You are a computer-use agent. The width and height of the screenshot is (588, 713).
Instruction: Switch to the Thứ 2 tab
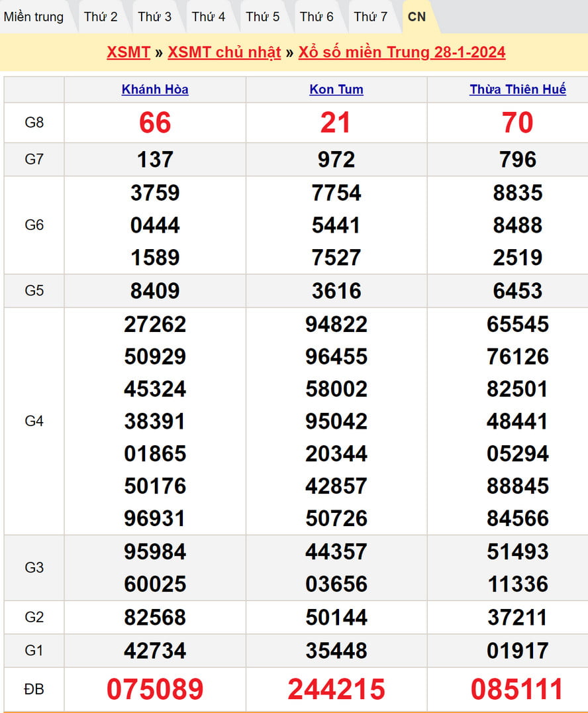tap(101, 17)
